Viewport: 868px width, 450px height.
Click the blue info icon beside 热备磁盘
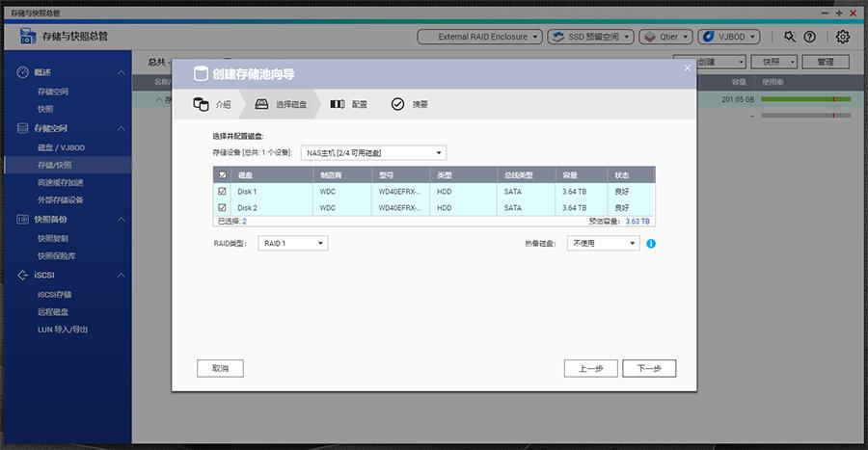(651, 243)
